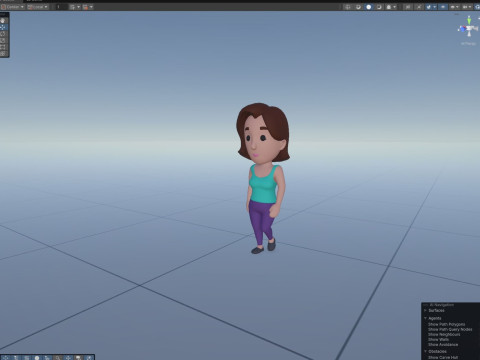Toggle the snap increment icon
The width and height of the screenshot is (480, 360).
click(x=85, y=7)
